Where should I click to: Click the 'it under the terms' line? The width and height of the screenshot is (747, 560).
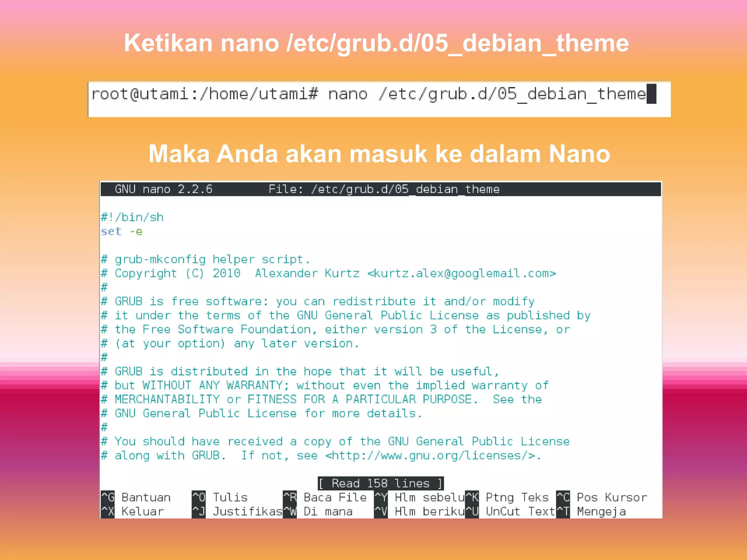click(346, 315)
